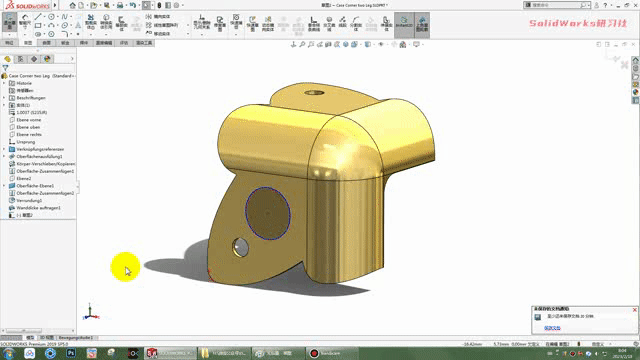Expand the Historie tree node
The width and height of the screenshot is (640, 360).
pyautogui.click(x=4, y=83)
